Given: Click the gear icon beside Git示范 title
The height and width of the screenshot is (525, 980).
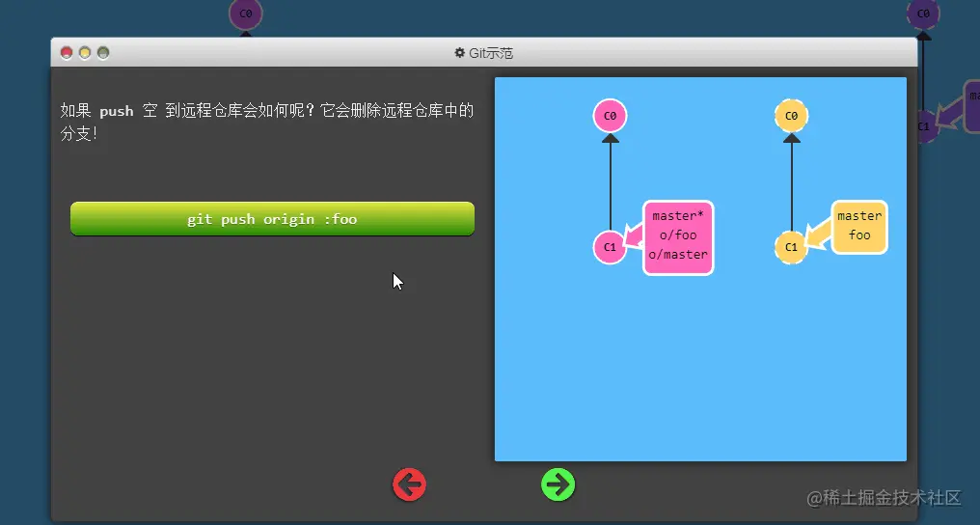Looking at the screenshot, I should [x=460, y=53].
